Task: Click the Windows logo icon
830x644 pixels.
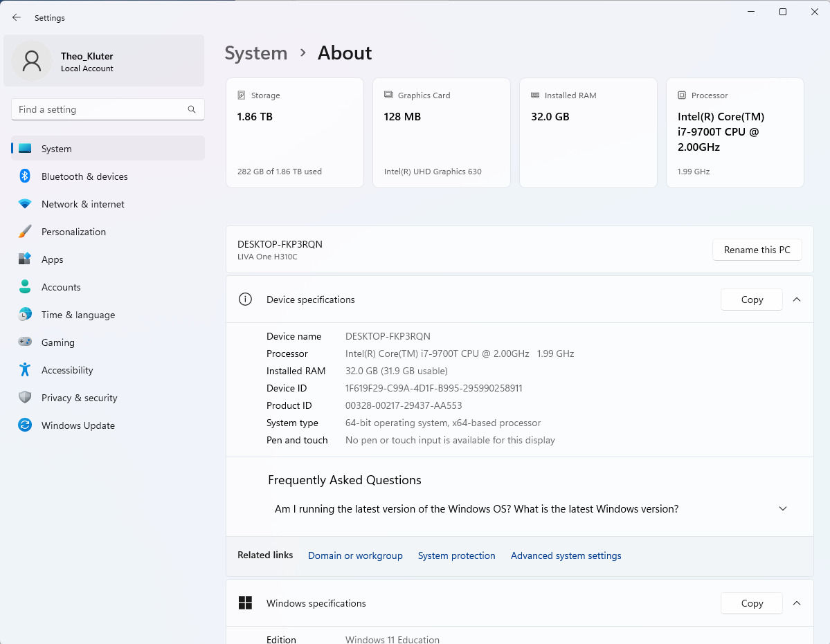Action: [245, 602]
